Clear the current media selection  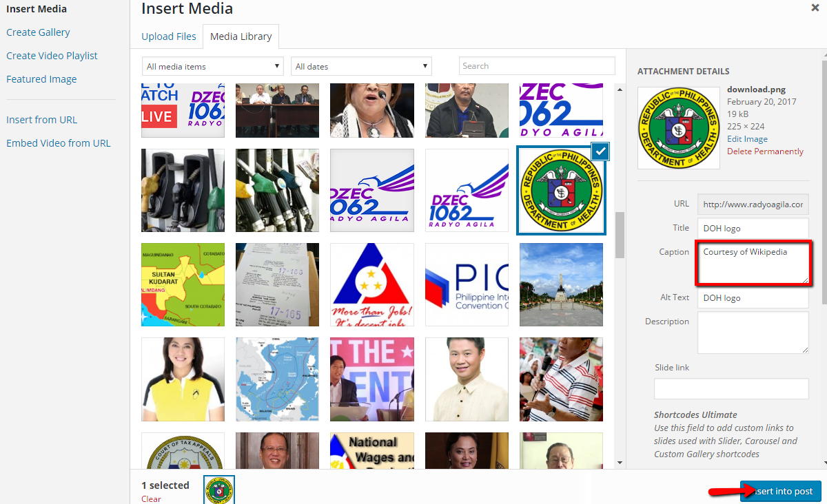tap(151, 498)
